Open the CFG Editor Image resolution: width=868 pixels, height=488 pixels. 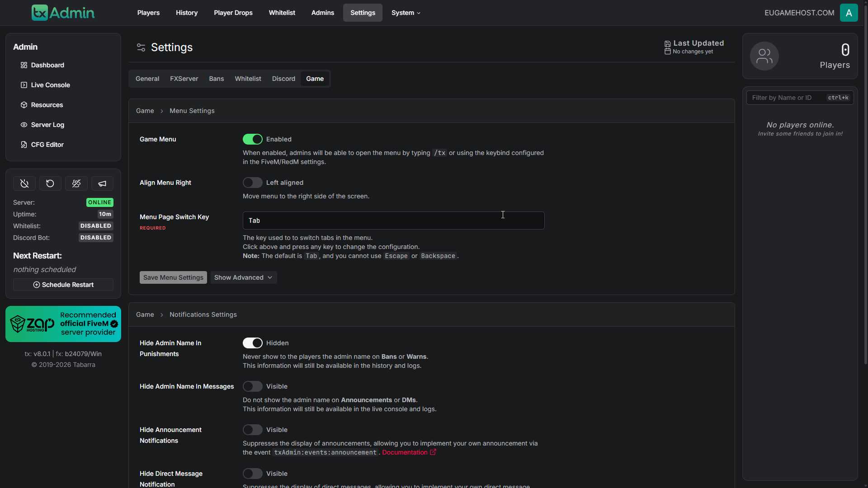[47, 145]
